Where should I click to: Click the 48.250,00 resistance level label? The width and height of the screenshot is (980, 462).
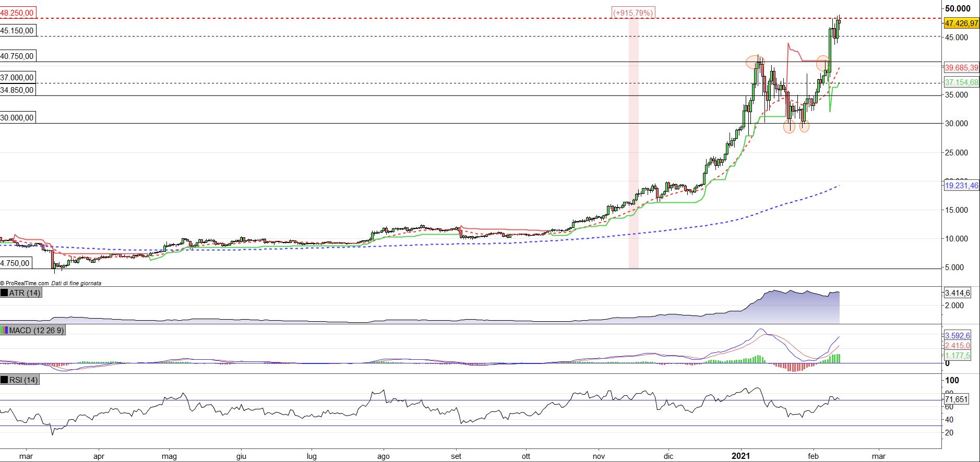click(17, 13)
